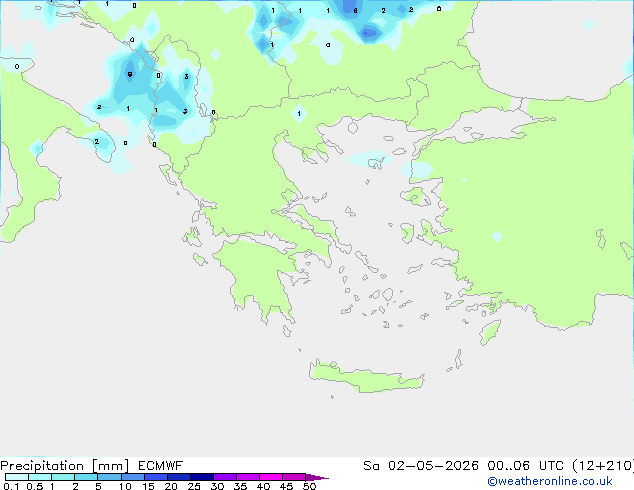Click the '30' legend scale label
This screenshot has height=490, width=634.
[217, 486]
